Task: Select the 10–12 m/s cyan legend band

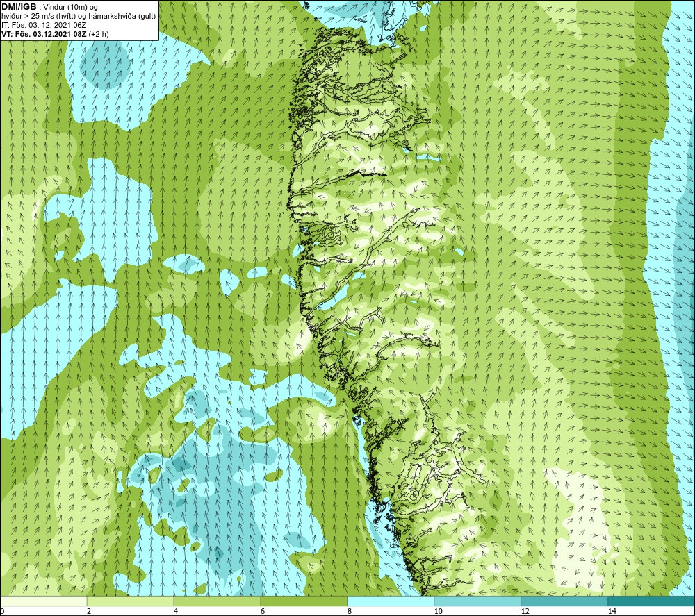Action: (x=478, y=601)
